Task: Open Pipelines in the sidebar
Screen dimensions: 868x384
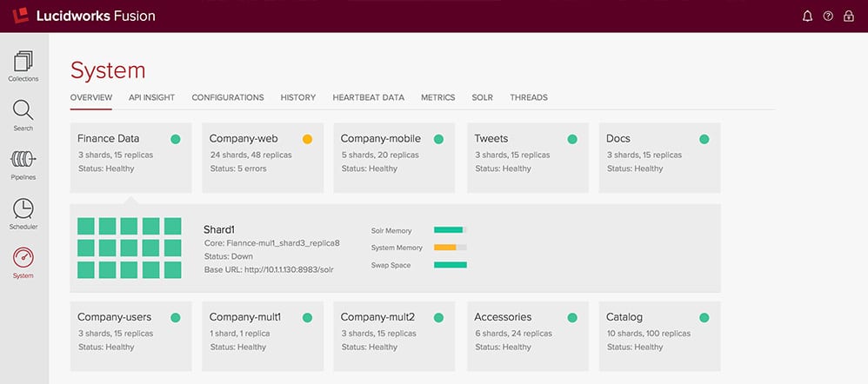Action: [x=23, y=165]
